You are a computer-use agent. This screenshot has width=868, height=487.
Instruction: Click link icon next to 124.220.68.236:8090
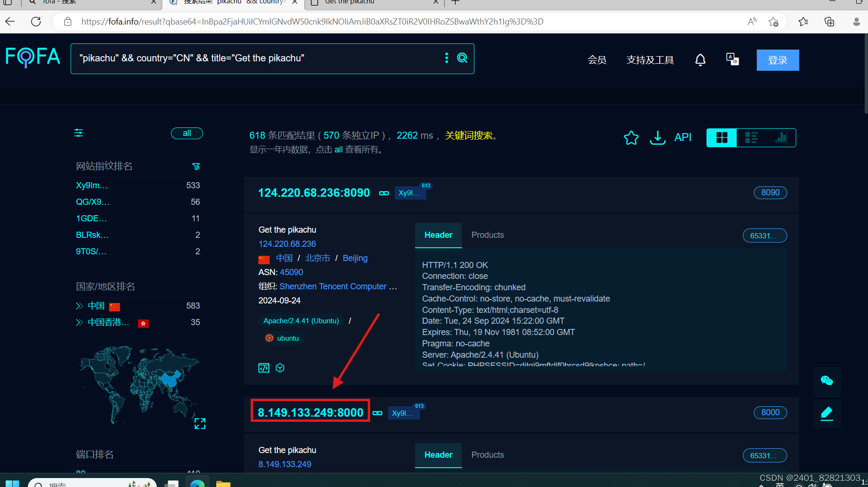(384, 193)
